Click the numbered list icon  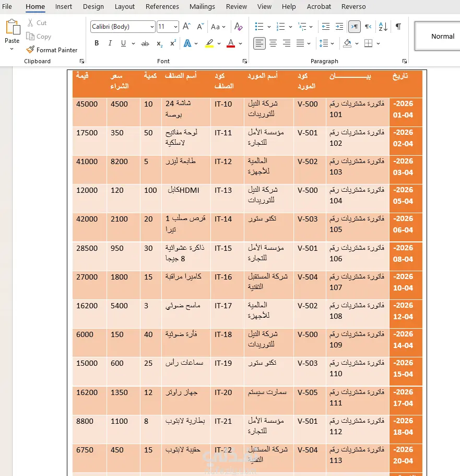pyautogui.click(x=280, y=27)
